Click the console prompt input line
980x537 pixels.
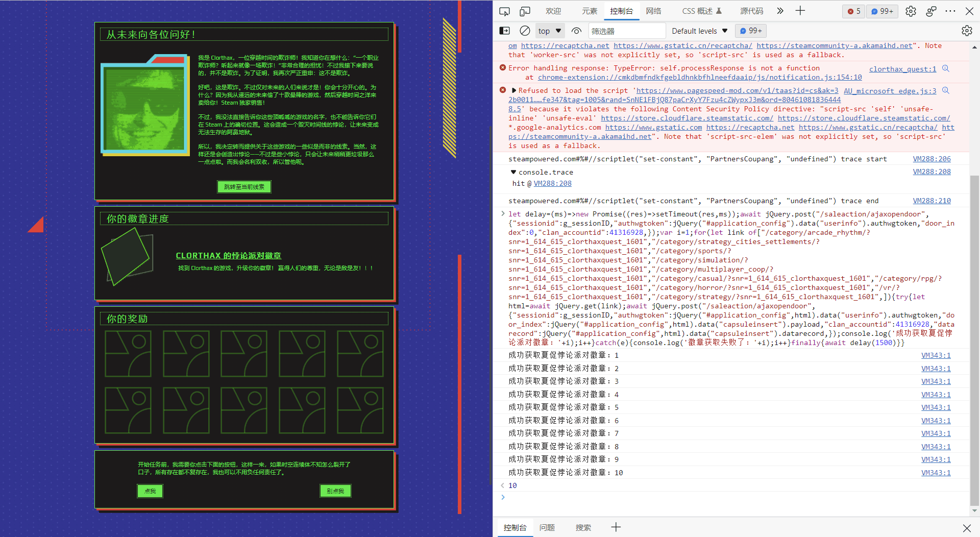click(x=735, y=497)
